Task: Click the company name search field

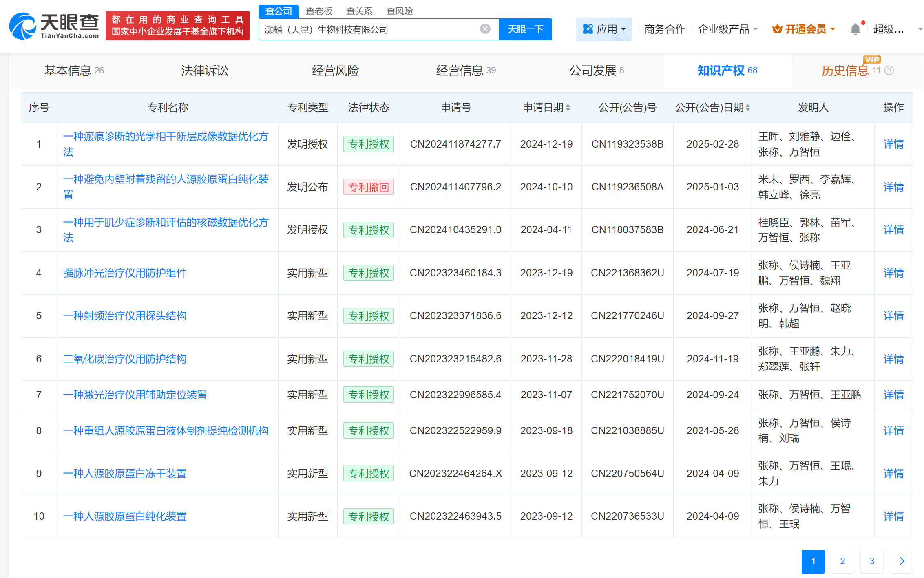Action: (x=367, y=29)
